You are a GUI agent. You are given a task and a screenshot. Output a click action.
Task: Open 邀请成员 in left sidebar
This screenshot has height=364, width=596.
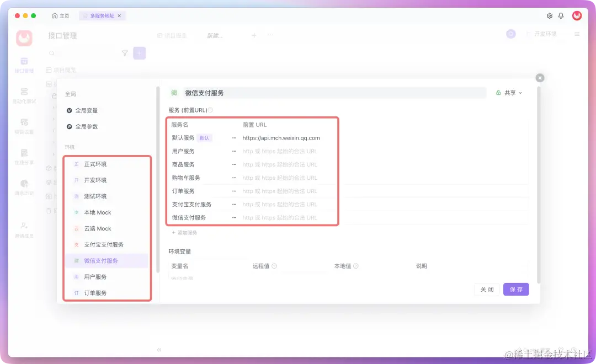point(24,230)
